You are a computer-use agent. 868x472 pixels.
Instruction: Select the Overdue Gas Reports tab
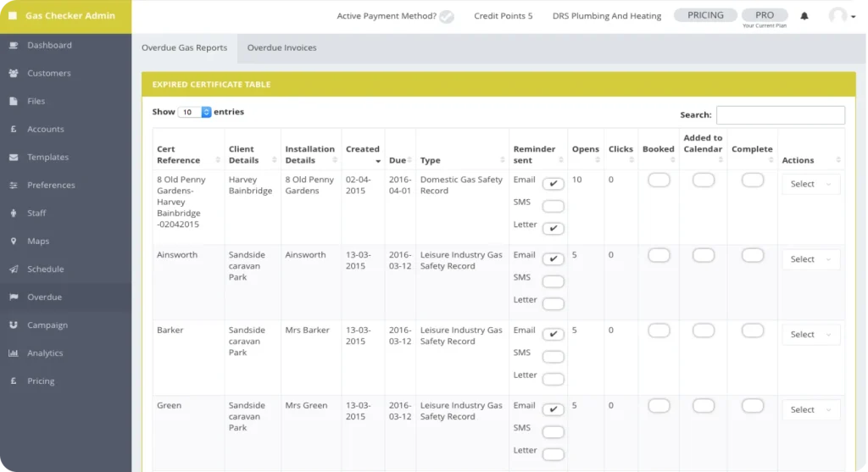coord(184,48)
